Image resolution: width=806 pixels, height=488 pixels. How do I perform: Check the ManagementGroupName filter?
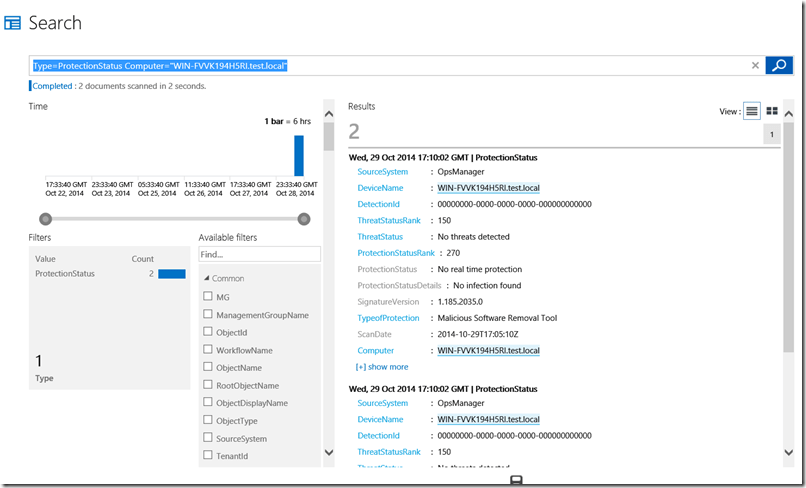click(207, 315)
